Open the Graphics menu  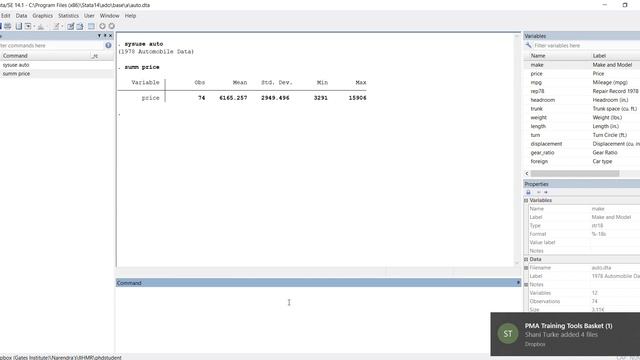click(x=42, y=16)
